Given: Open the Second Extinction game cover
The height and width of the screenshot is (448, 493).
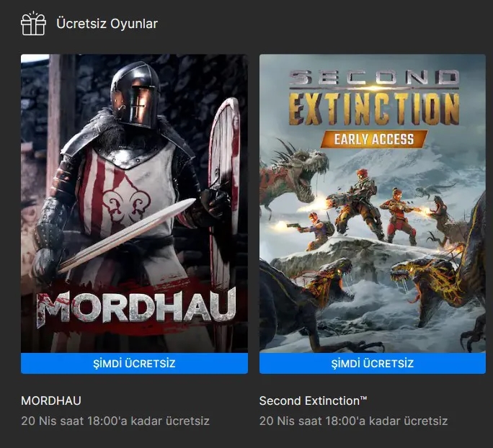Looking at the screenshot, I should click(x=373, y=203).
